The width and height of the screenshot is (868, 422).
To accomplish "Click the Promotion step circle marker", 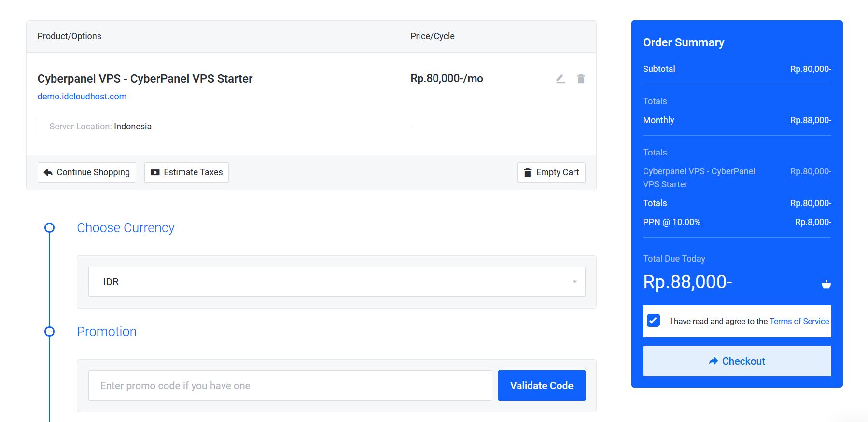I will pos(49,332).
